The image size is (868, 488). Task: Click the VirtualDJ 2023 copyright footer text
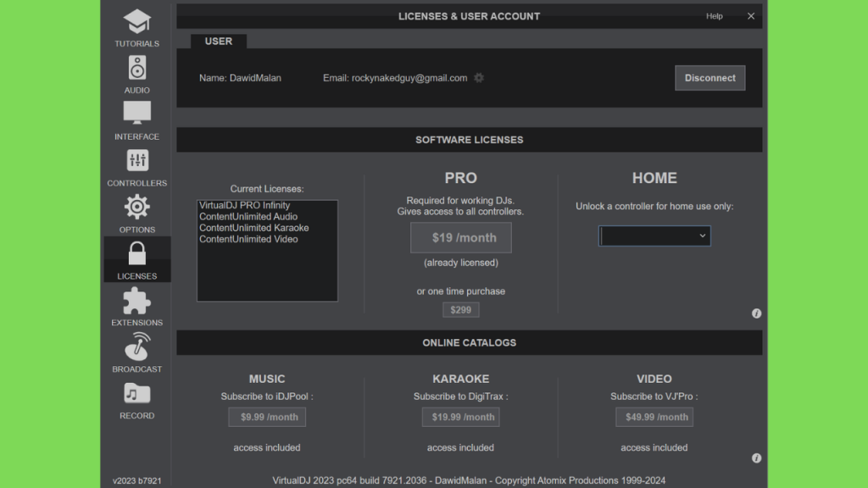click(469, 481)
